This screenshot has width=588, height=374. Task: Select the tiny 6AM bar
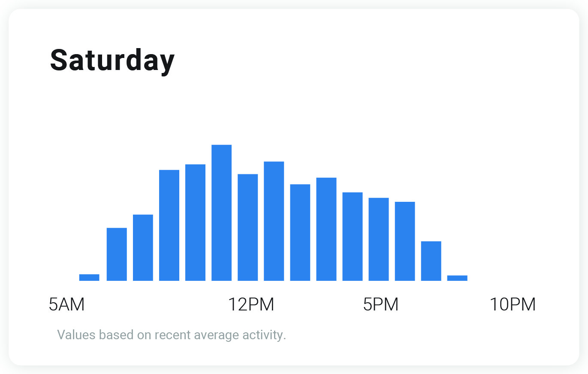point(89,277)
